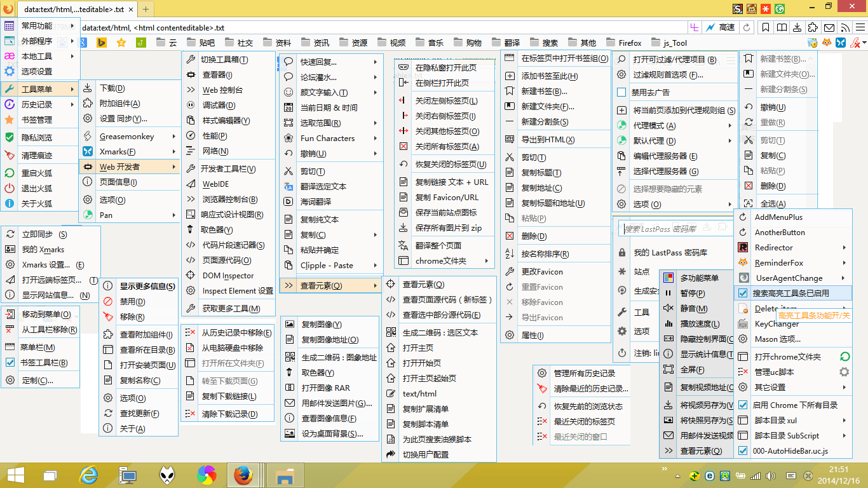The height and width of the screenshot is (488, 868).
Task: Toggle the 000-AutoHideBar.uc.js script checkbox
Action: pyautogui.click(x=743, y=451)
